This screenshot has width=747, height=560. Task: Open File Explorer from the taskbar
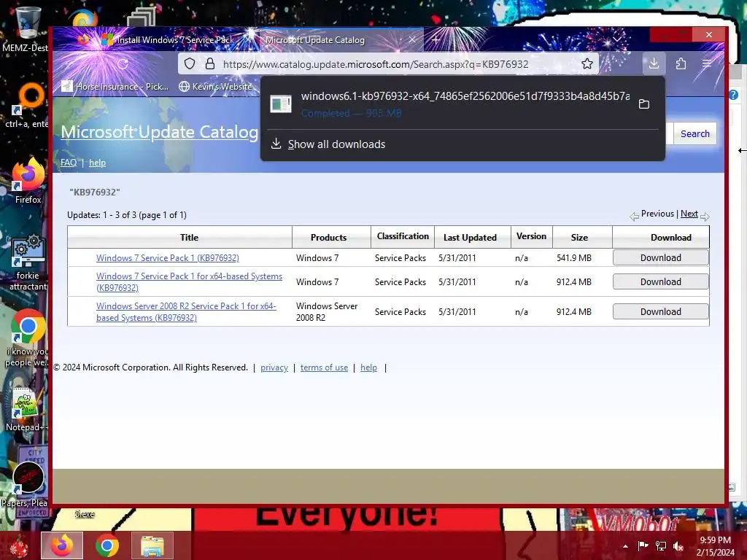pos(152,545)
